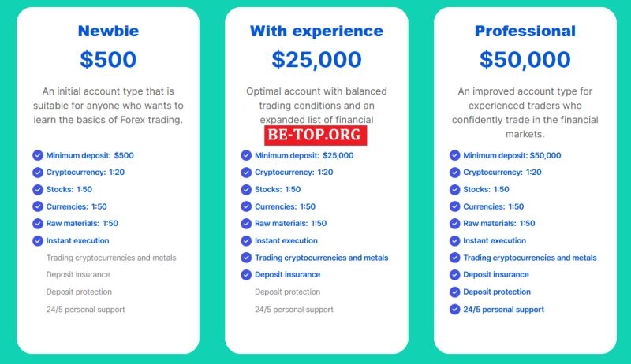Select the With experience plan title
This screenshot has width=631, height=364.
[x=316, y=32]
